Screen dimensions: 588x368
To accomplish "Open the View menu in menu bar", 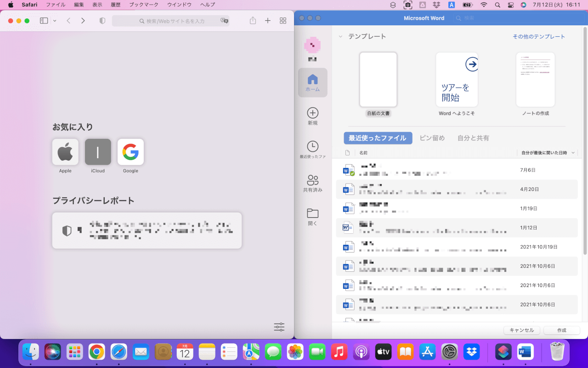I will pyautogui.click(x=97, y=5).
